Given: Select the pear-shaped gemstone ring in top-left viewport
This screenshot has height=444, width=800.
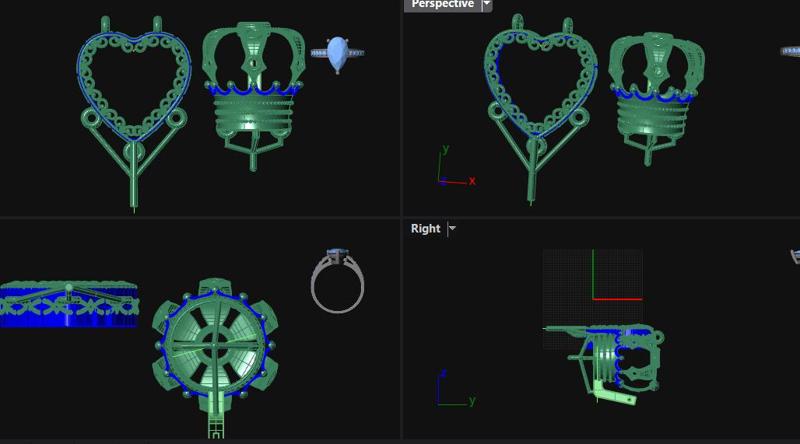Looking at the screenshot, I should tap(337, 55).
